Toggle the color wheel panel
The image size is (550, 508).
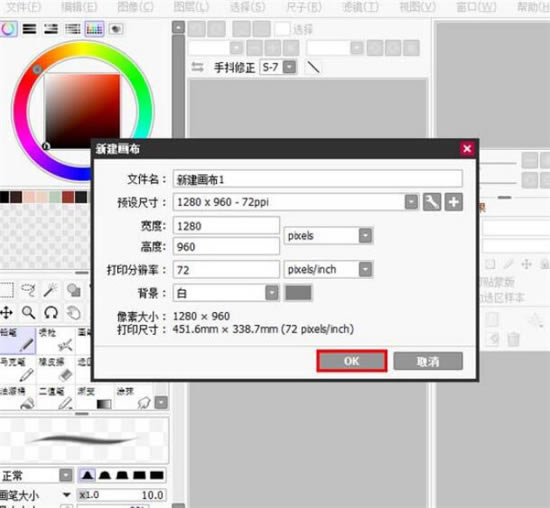tap(8, 29)
